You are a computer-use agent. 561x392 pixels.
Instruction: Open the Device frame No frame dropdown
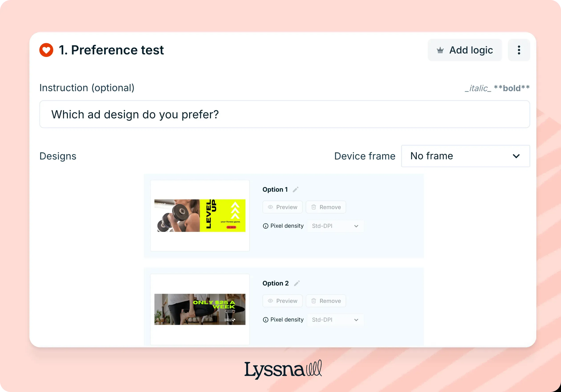pyautogui.click(x=465, y=156)
